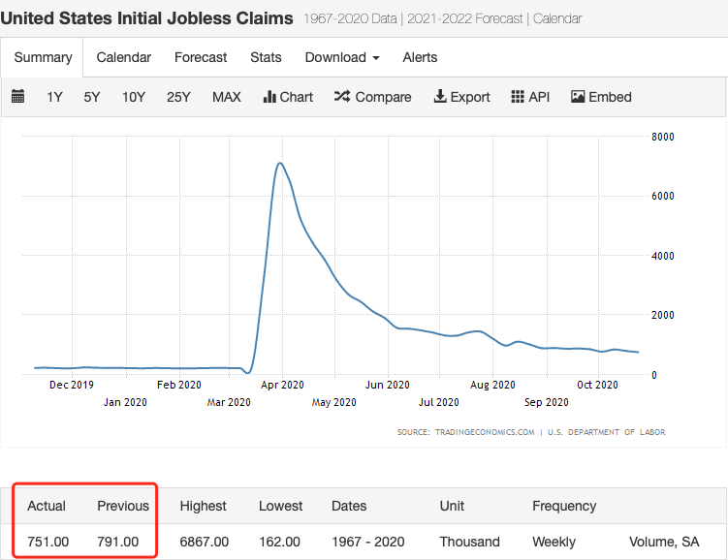Open the API grid icon
This screenshot has width=728, height=560.
(x=518, y=97)
